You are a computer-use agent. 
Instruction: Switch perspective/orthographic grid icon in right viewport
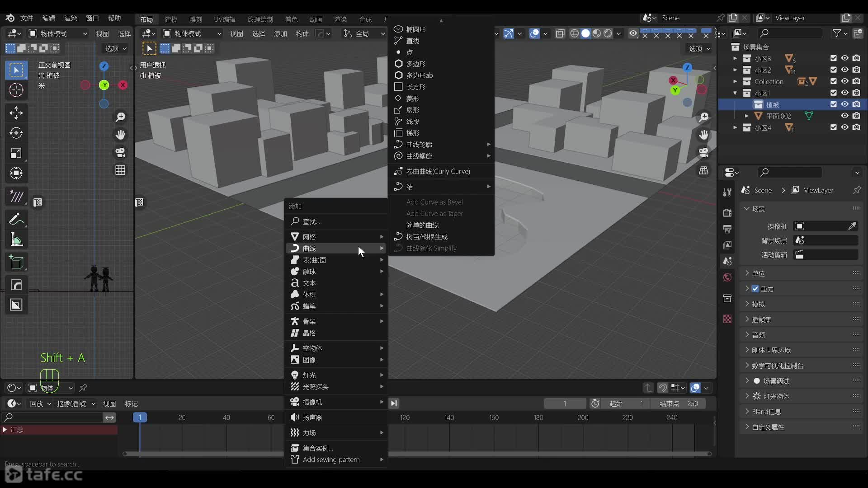point(704,170)
